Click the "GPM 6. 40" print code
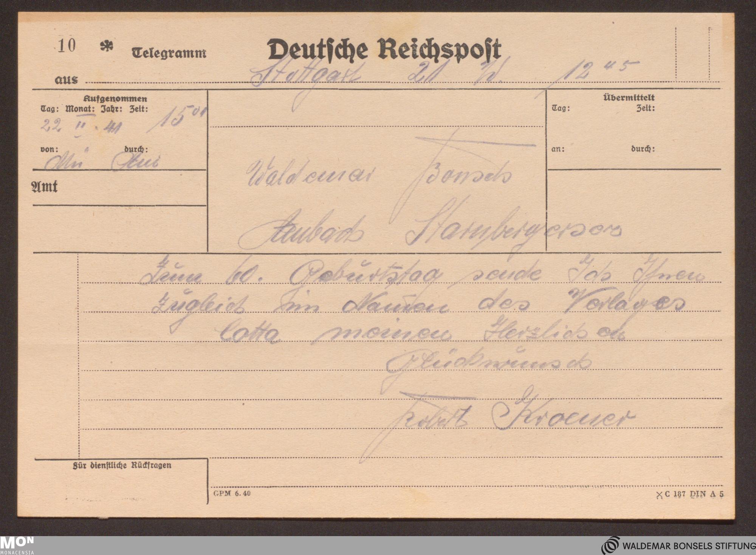This screenshot has height=555, width=756. pos(232,493)
